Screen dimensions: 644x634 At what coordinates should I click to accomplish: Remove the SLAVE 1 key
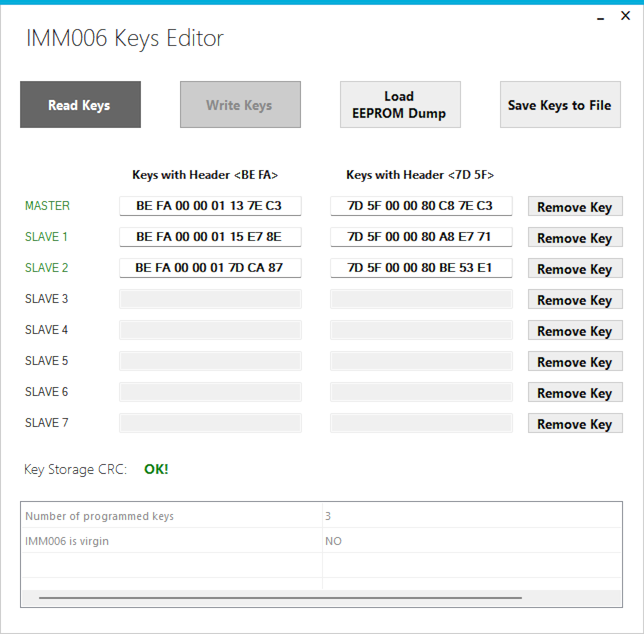click(575, 237)
